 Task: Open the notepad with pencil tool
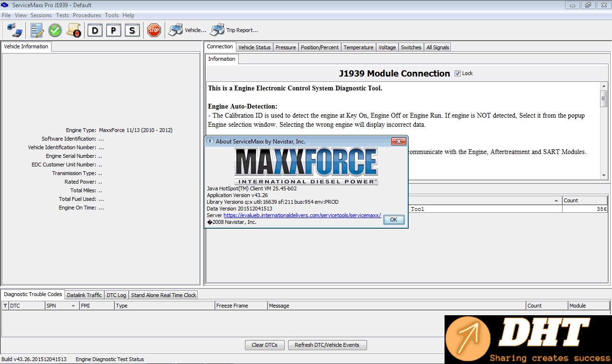pyautogui.click(x=37, y=30)
